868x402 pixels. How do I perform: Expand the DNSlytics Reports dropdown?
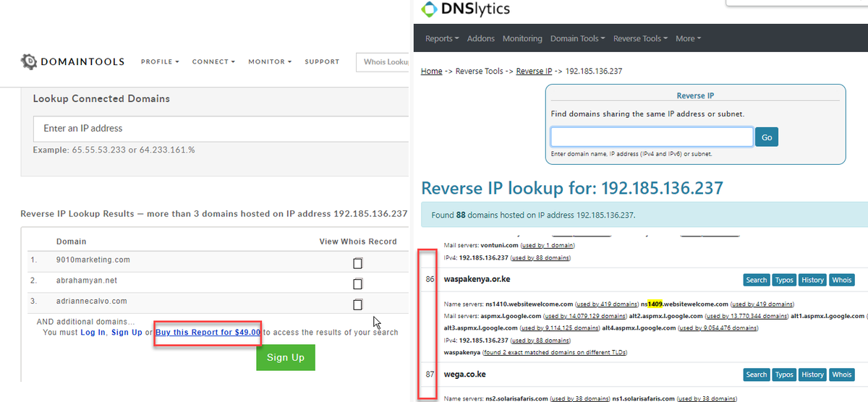(x=442, y=39)
